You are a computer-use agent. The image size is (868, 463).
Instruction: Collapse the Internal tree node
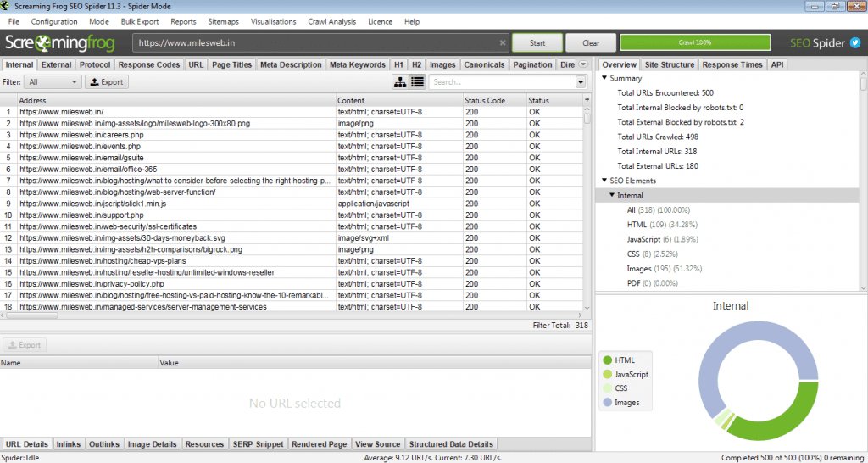pyautogui.click(x=612, y=196)
